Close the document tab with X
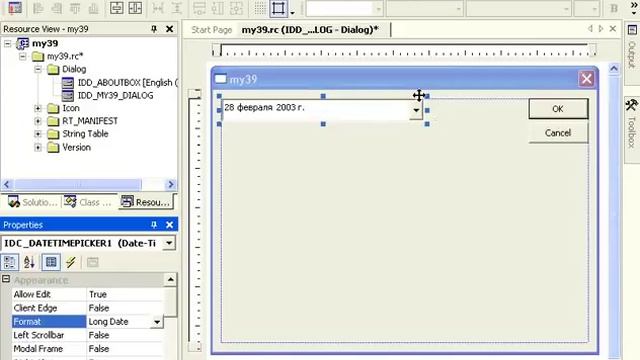 (x=613, y=29)
